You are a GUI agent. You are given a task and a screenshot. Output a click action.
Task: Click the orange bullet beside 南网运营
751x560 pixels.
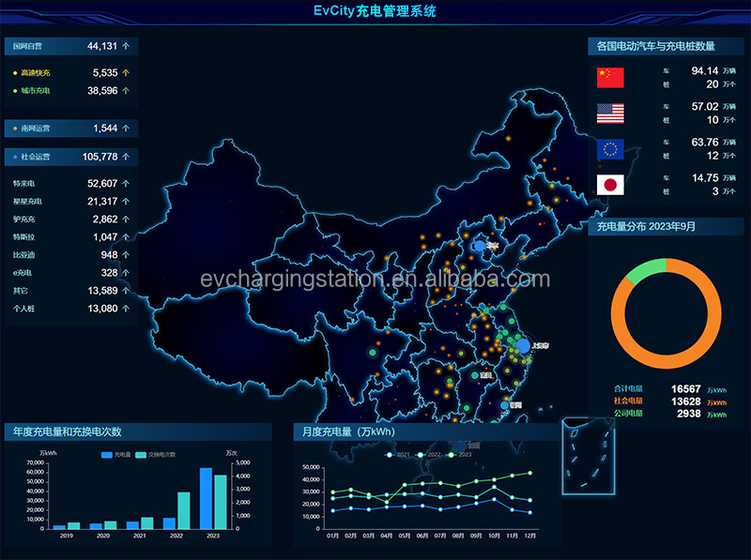(15, 129)
